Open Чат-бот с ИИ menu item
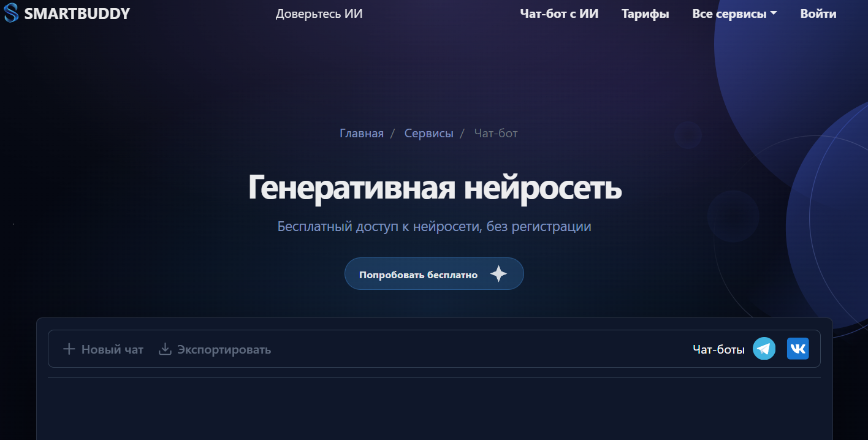The width and height of the screenshot is (868, 440). [559, 13]
